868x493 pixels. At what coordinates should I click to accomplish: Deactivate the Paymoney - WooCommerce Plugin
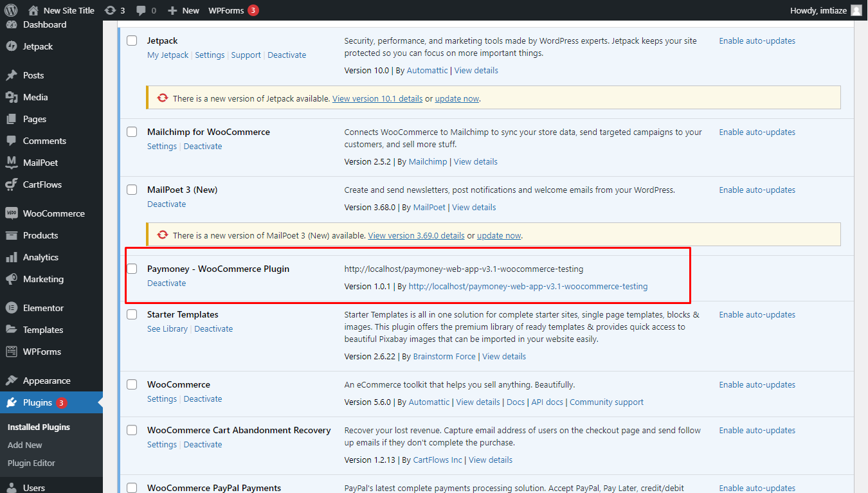pyautogui.click(x=167, y=283)
